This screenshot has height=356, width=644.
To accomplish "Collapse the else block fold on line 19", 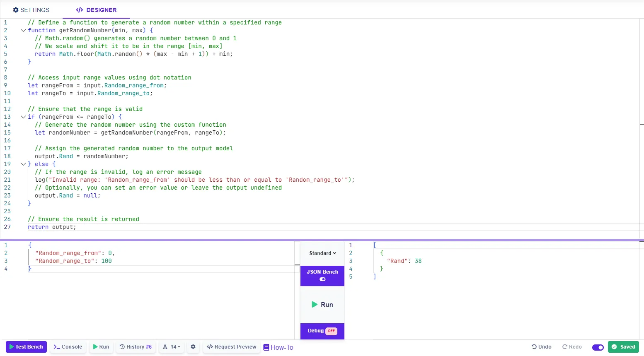I will tap(23, 164).
